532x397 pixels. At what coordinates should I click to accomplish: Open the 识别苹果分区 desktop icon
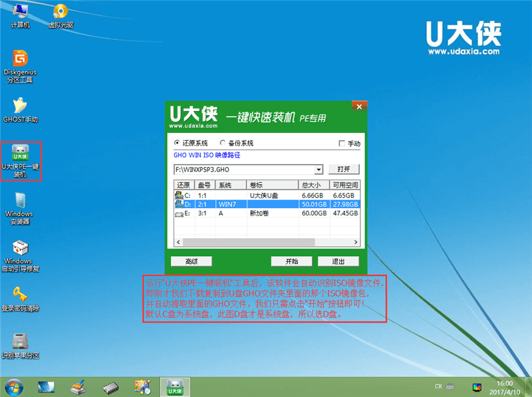pos(21,346)
